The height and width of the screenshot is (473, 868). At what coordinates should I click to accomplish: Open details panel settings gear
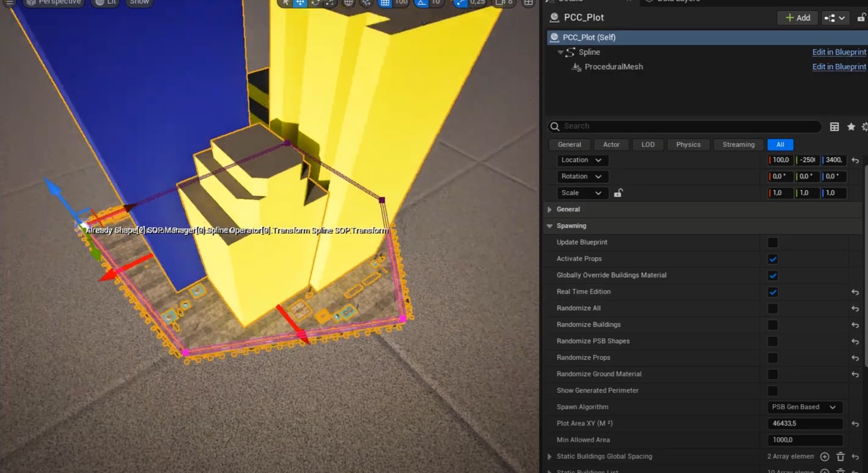click(865, 127)
